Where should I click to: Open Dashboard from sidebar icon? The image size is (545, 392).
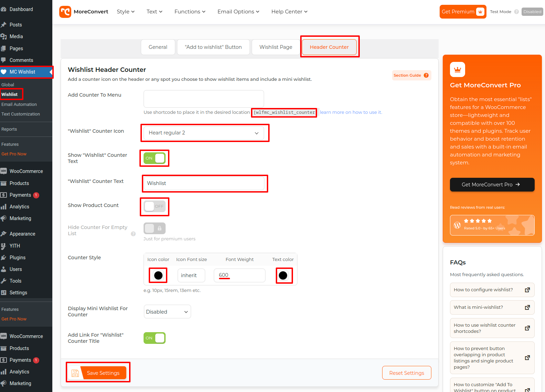coord(3,9)
